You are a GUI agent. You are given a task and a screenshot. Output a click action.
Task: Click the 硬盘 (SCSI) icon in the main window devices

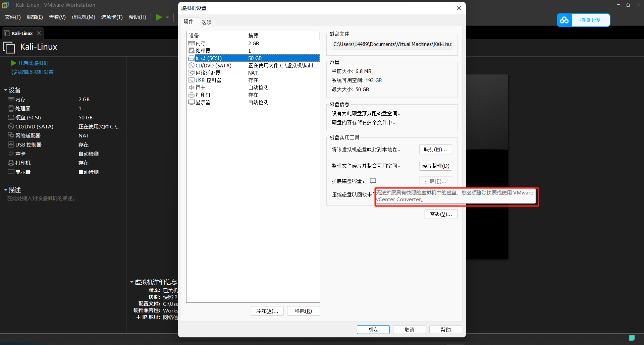click(x=11, y=117)
